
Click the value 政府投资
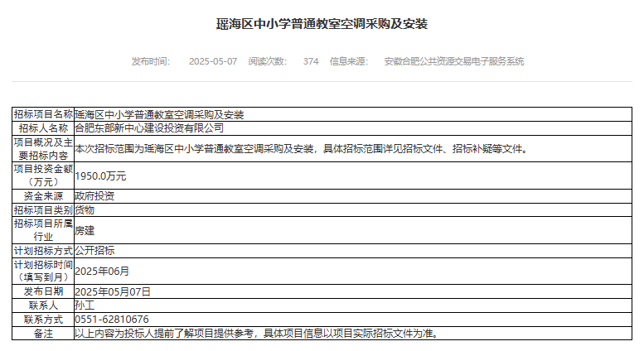pyautogui.click(x=94, y=196)
